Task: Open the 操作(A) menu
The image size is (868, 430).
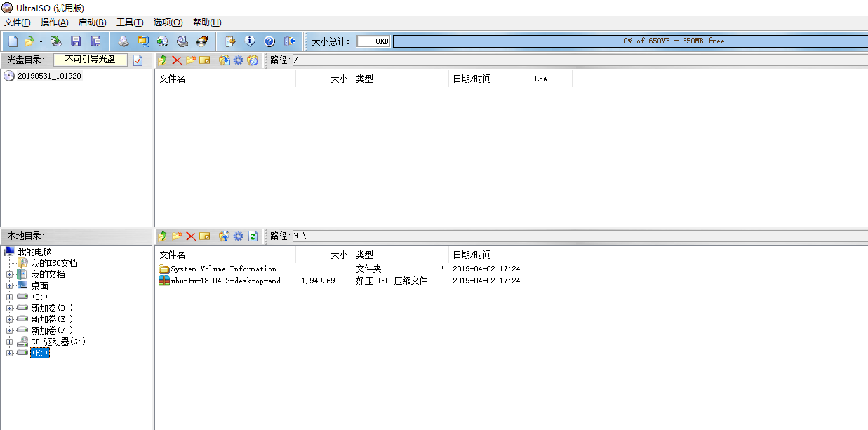Action: click(x=55, y=22)
